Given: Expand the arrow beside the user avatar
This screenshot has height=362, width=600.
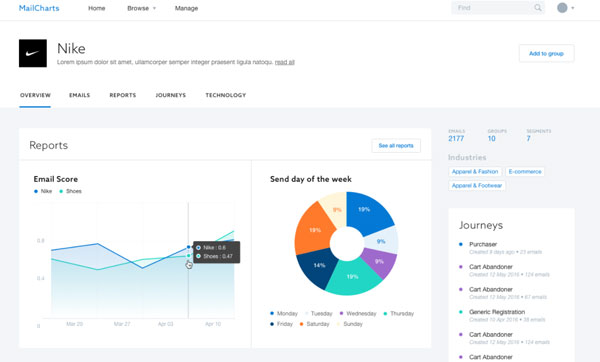Looking at the screenshot, I should [573, 8].
